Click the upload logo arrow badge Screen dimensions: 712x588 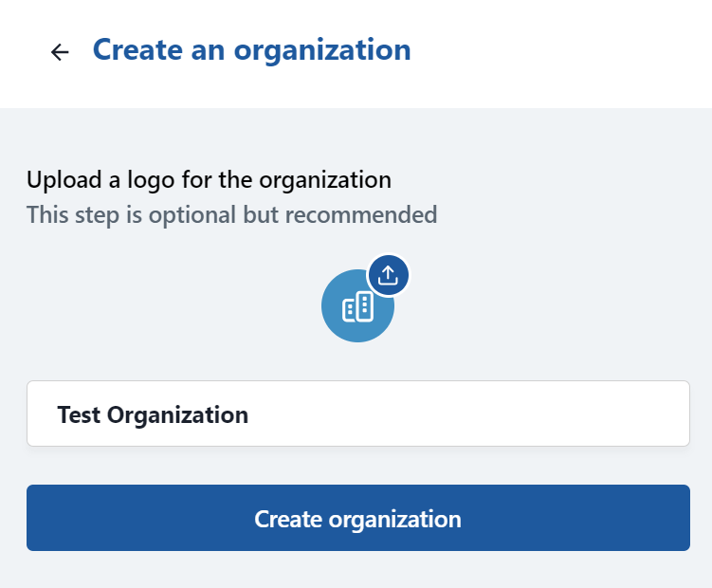[388, 275]
